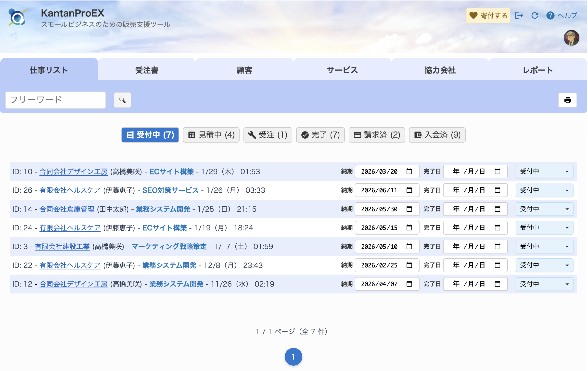Viewport: 588px width, 371px height.
Task: Click the printer icon button
Action: point(567,100)
